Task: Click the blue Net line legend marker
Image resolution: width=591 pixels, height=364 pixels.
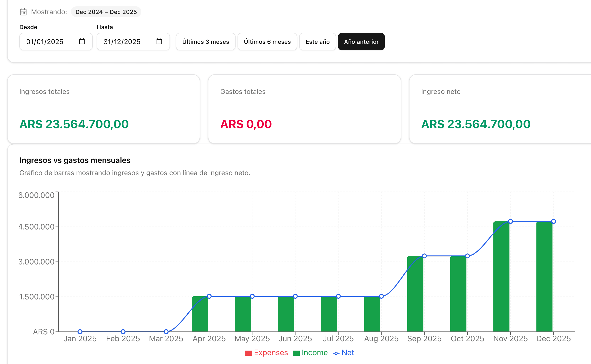Action: point(336,353)
